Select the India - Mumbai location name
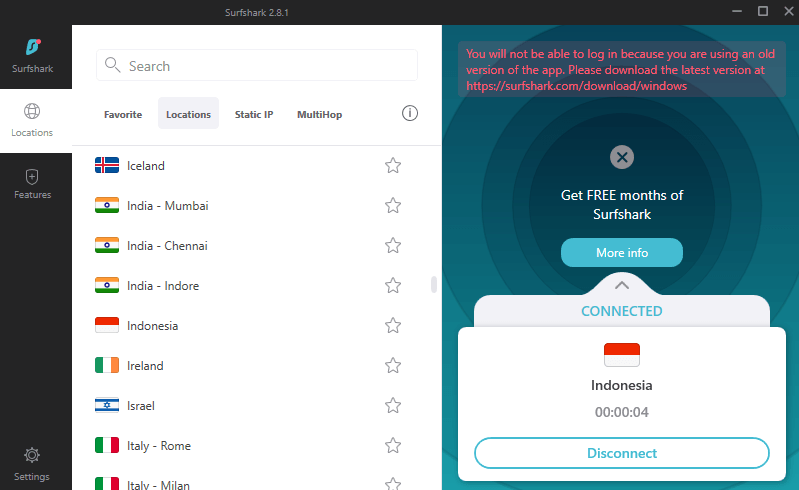Image resolution: width=799 pixels, height=490 pixels. point(168,206)
